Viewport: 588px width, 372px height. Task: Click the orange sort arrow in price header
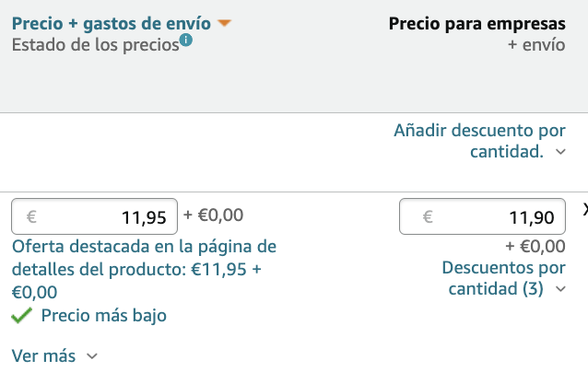(x=224, y=23)
